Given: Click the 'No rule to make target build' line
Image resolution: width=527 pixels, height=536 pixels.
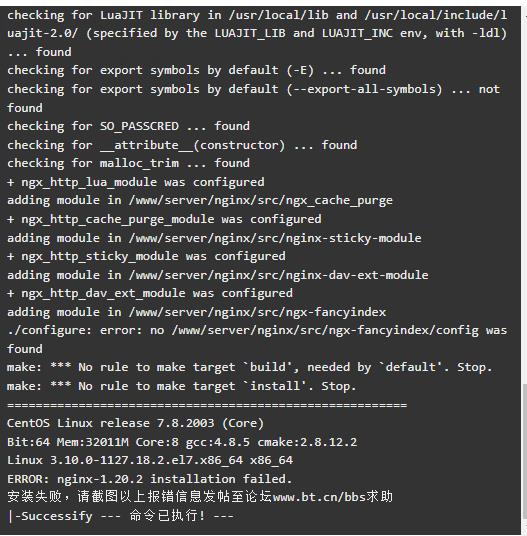Looking at the screenshot, I should point(249,367).
